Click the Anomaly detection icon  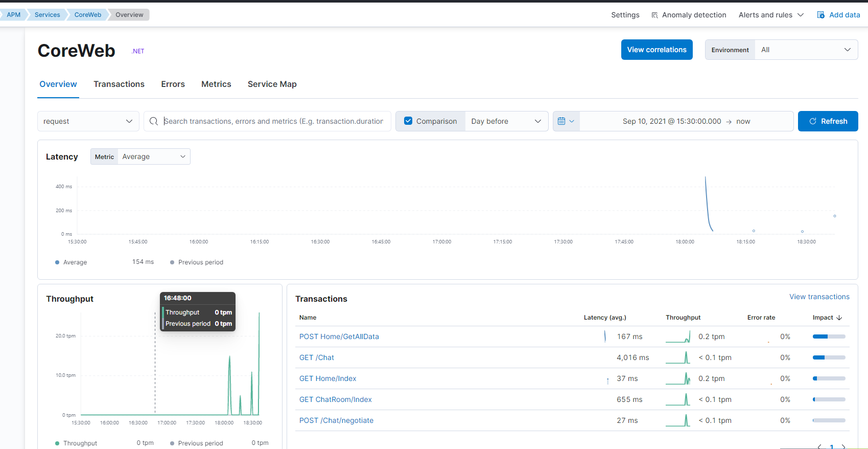(654, 15)
